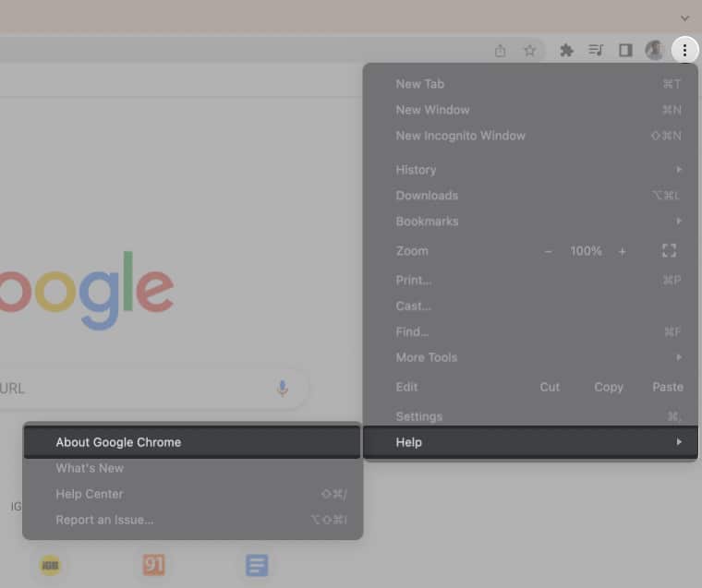This screenshot has height=588, width=702.
Task: Expand the History submenu
Action: [530, 170]
